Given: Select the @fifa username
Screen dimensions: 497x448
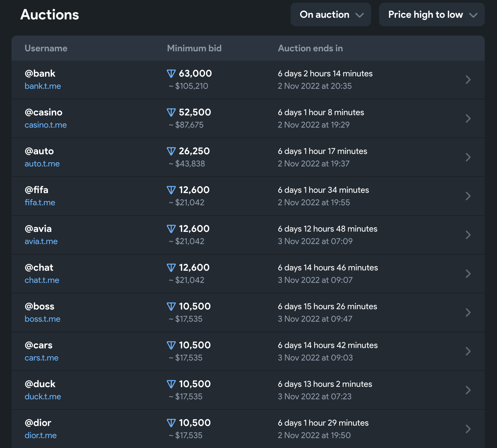Looking at the screenshot, I should 36,190.
